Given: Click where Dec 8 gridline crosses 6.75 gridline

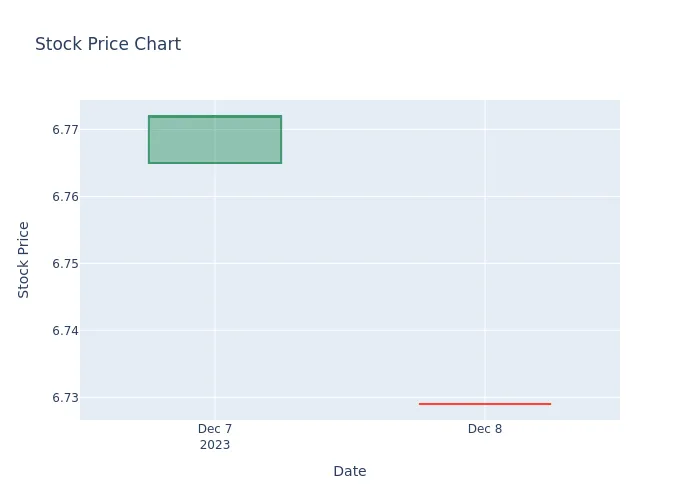Looking at the screenshot, I should coord(485,263).
